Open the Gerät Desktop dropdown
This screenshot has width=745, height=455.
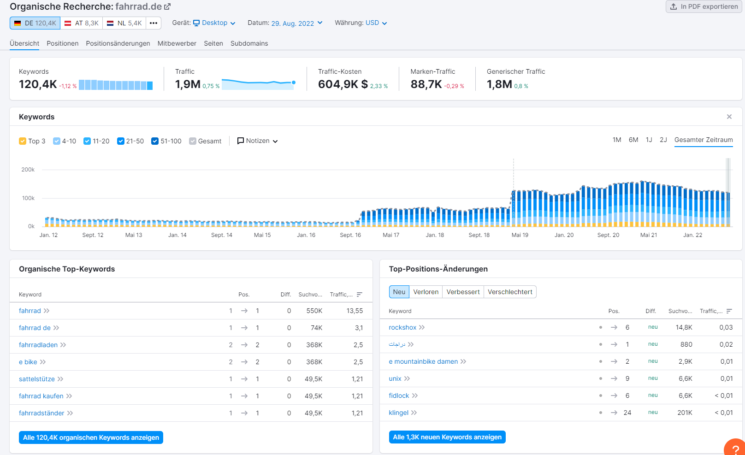[214, 23]
